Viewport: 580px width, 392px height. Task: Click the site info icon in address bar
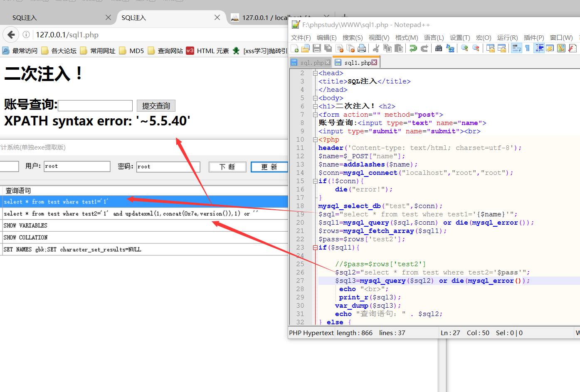[26, 34]
